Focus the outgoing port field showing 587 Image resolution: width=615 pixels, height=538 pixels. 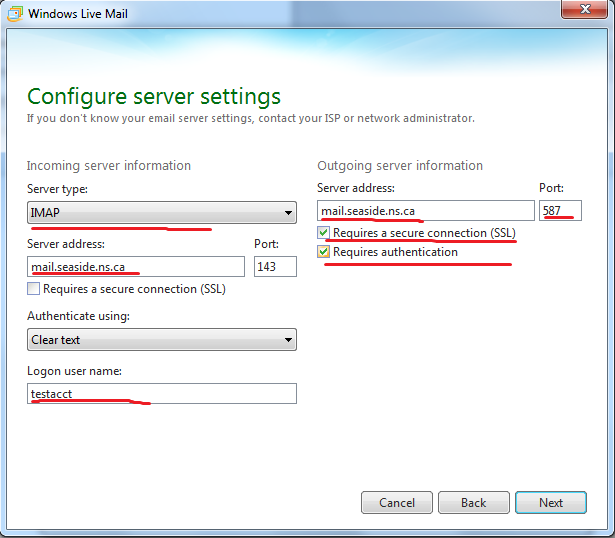560,211
